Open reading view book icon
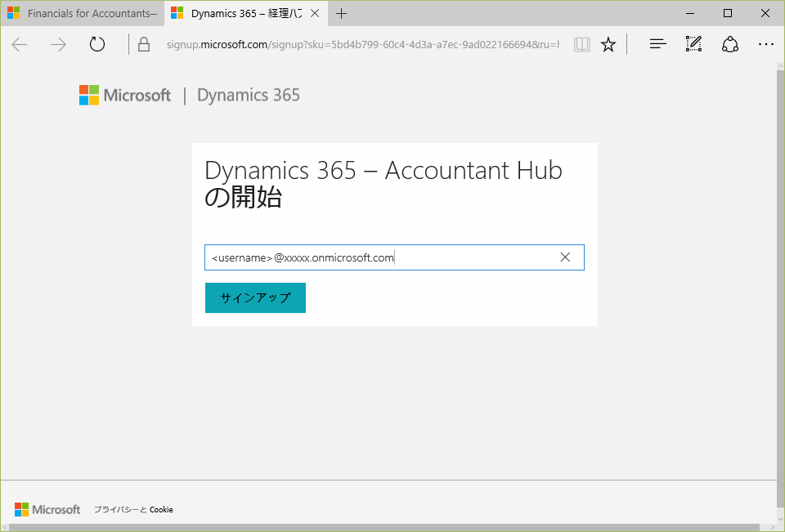The height and width of the screenshot is (532, 785). [x=581, y=45]
